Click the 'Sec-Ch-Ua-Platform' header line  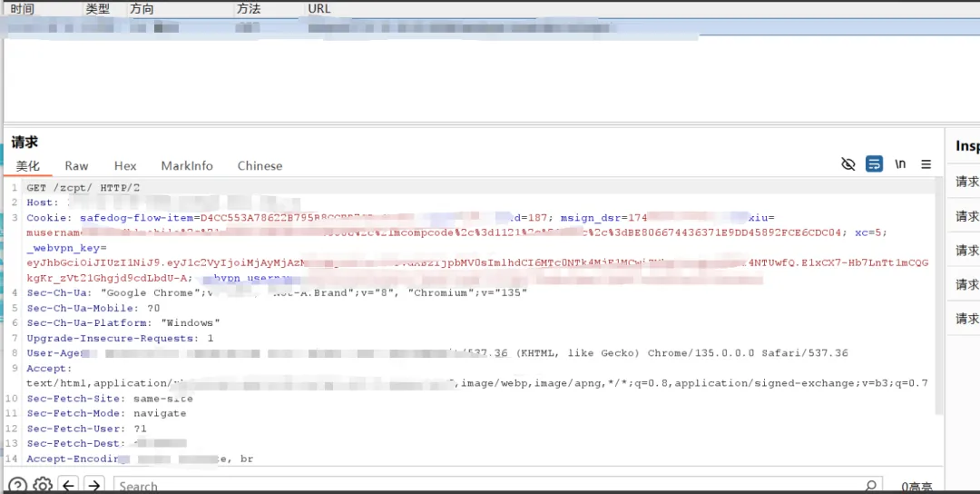[x=123, y=322]
